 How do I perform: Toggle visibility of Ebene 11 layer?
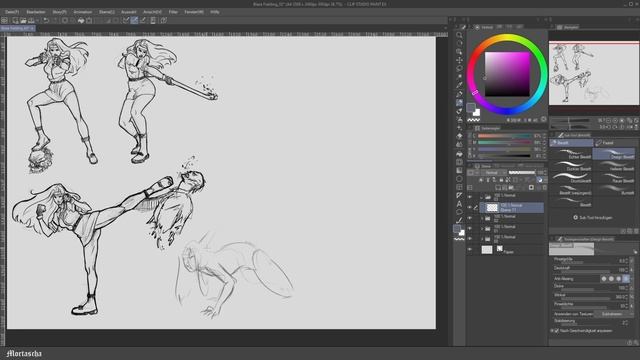pos(470,207)
